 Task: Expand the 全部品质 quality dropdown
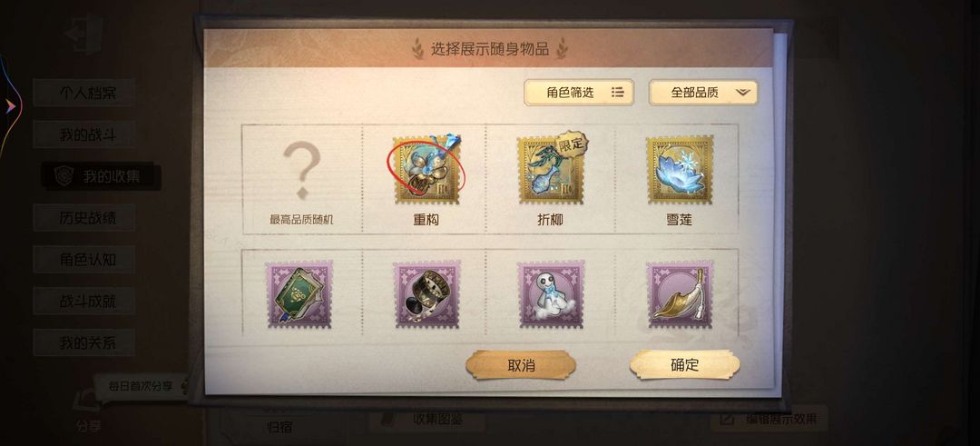[x=703, y=93]
